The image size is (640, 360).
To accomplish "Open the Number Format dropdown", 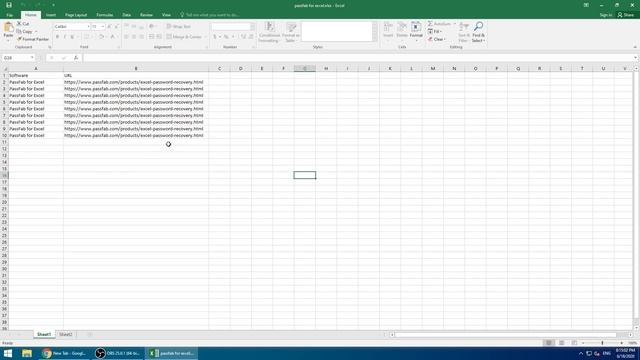I will (252, 27).
